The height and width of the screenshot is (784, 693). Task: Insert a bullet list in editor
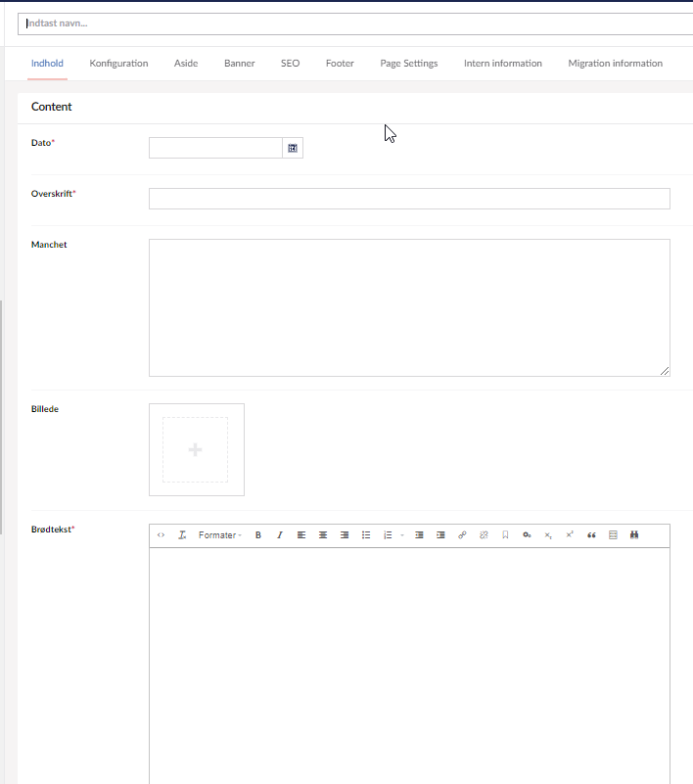click(366, 535)
